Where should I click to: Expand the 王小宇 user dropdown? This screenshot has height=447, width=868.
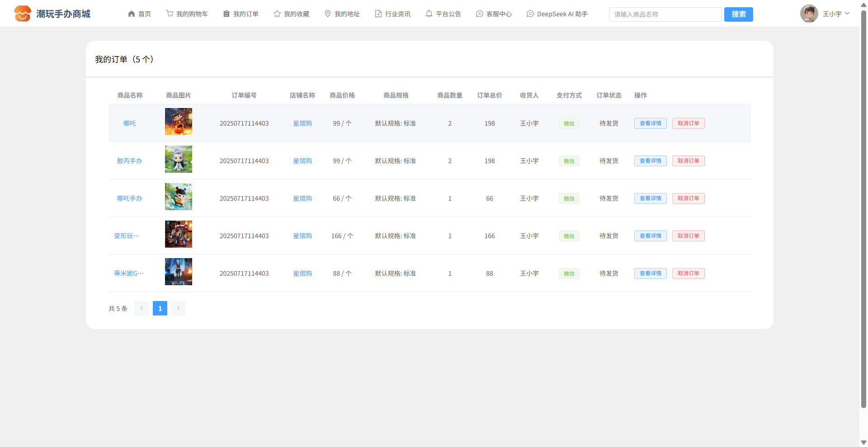[x=847, y=14]
